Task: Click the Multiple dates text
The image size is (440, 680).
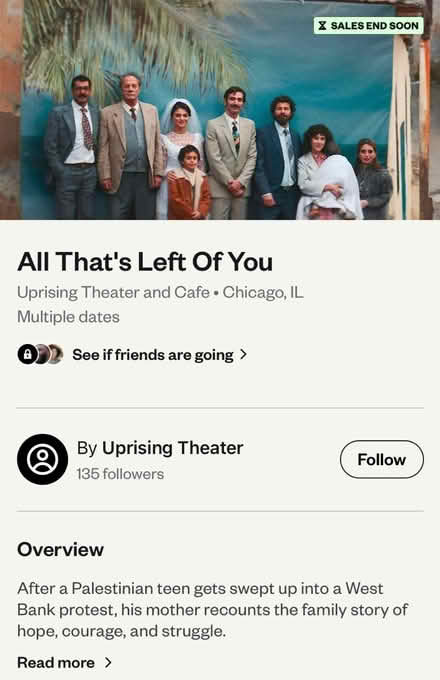Action: click(x=68, y=317)
